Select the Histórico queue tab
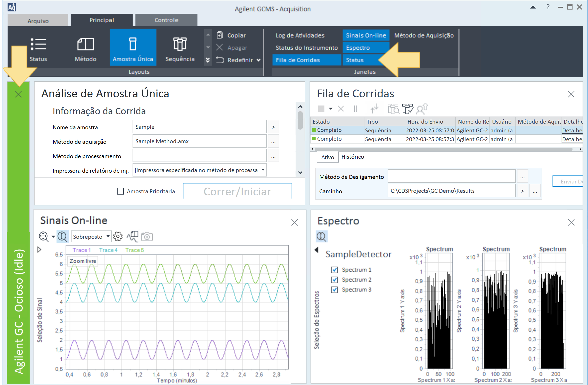This screenshot has height=385, width=588. (x=353, y=157)
